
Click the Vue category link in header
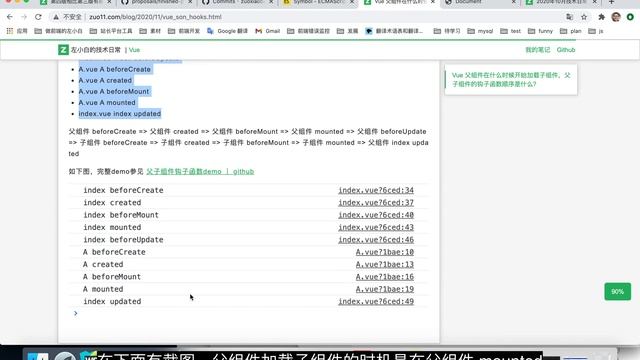pyautogui.click(x=134, y=50)
